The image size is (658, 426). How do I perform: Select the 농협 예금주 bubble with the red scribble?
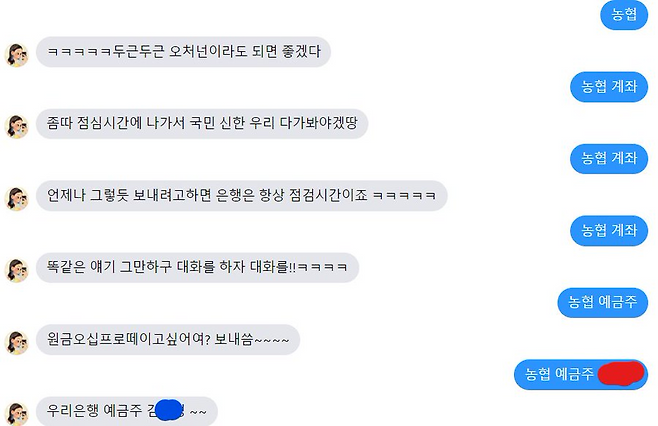(581, 374)
